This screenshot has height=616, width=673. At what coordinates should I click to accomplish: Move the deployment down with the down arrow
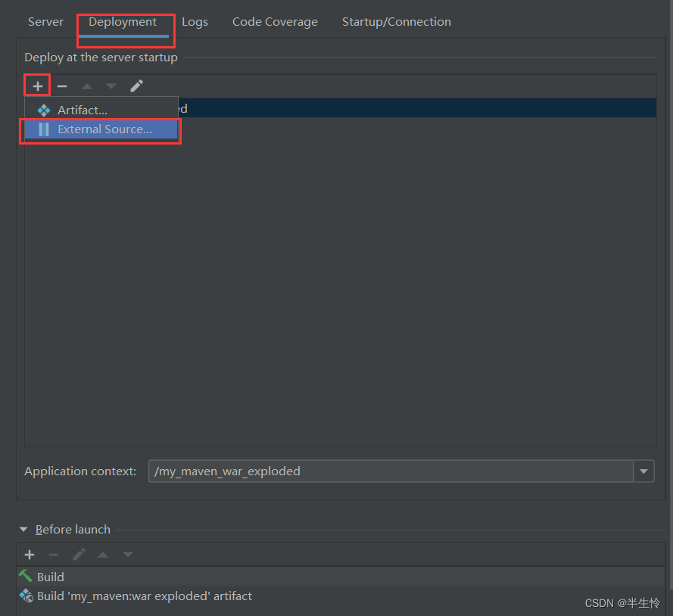coord(111,86)
